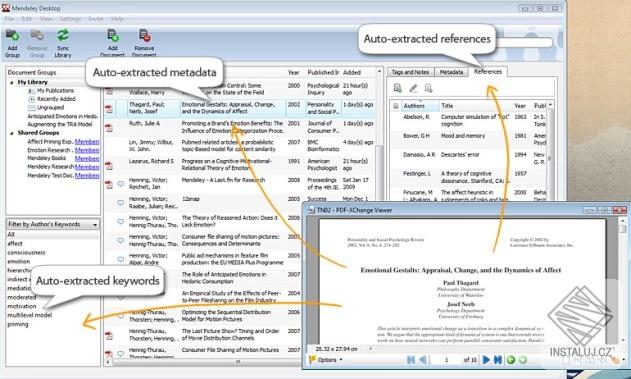This screenshot has width=631, height=379.
Task: Click note bubble icon in Mendeley - A Last.fm row
Action: 120,184
